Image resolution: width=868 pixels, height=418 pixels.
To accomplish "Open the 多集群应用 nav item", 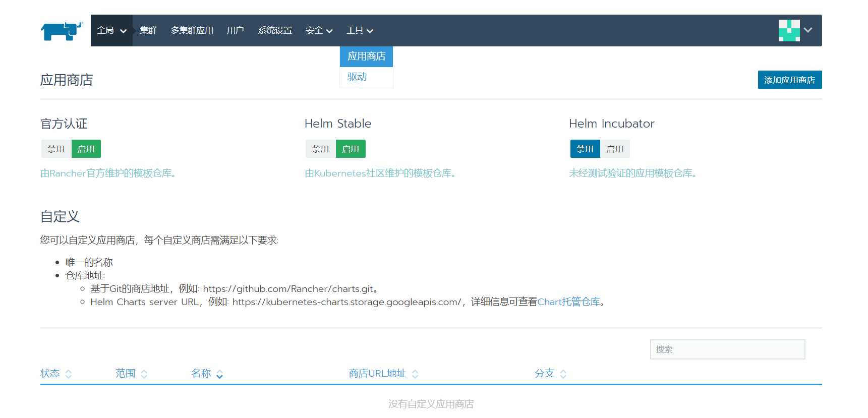I will click(192, 31).
